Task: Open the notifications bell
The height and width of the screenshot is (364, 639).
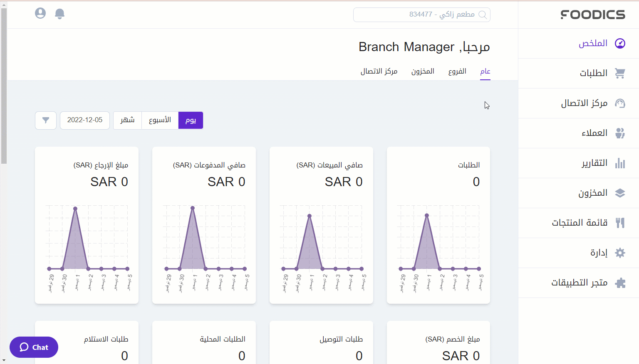Action: pos(59,14)
